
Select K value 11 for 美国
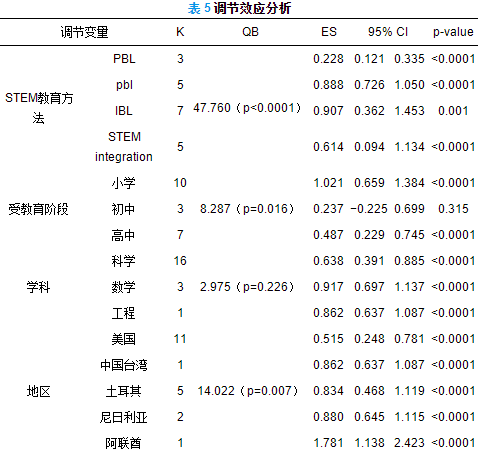[180, 339]
